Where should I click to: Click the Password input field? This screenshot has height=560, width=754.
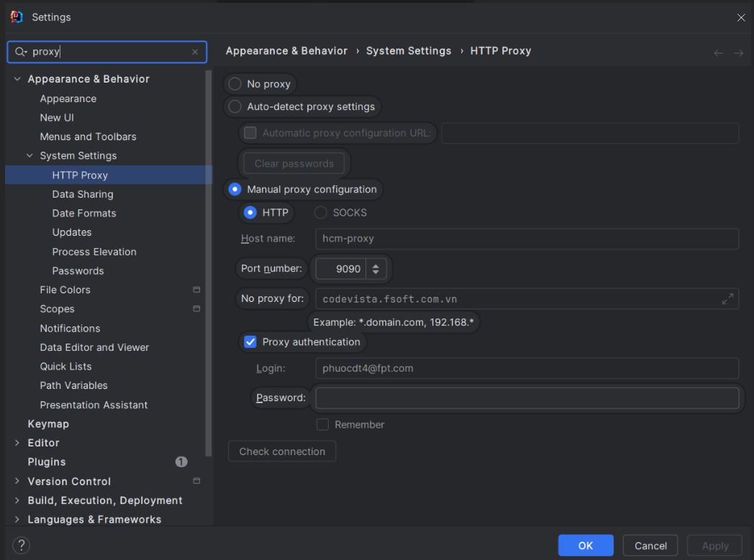(527, 398)
